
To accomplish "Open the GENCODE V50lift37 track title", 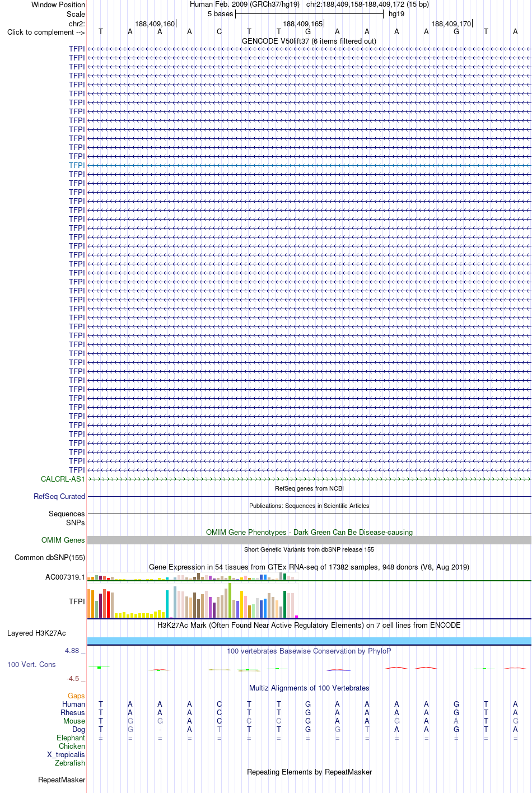I will pos(309,41).
